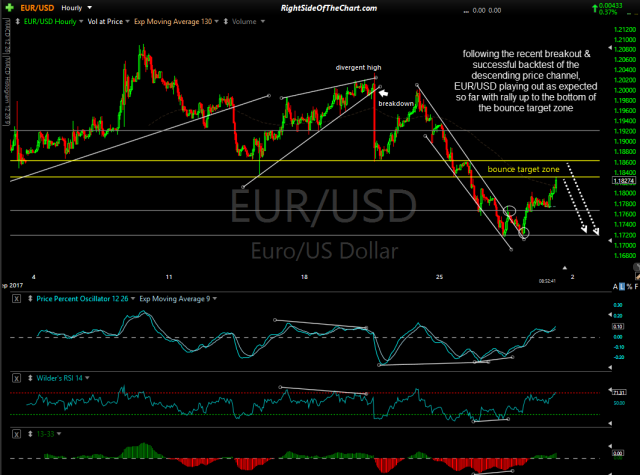Click the top scale arrow of RSI pane

pyautogui.click(x=610, y=390)
